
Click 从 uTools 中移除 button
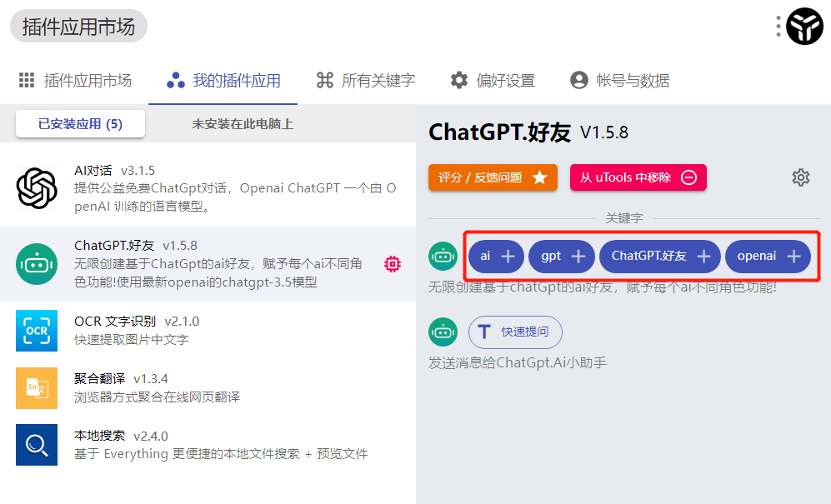[x=638, y=177]
